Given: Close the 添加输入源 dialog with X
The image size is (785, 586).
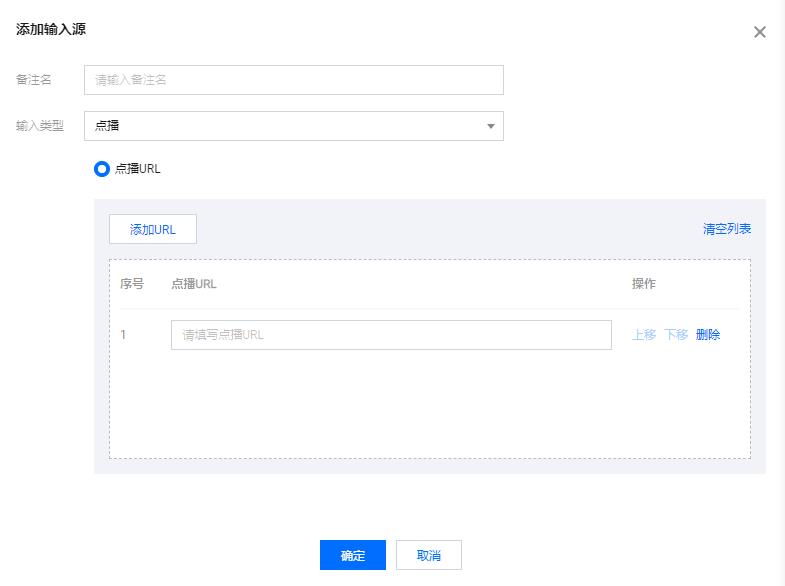Looking at the screenshot, I should click(759, 32).
